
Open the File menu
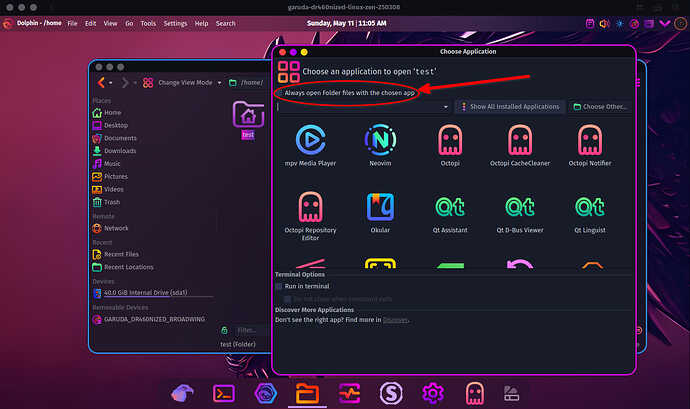point(72,23)
